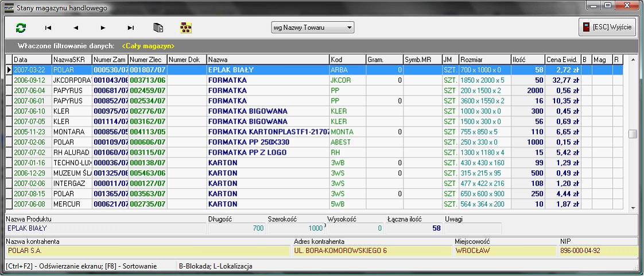Click the 'Cały magazyn' filter link

point(148,45)
